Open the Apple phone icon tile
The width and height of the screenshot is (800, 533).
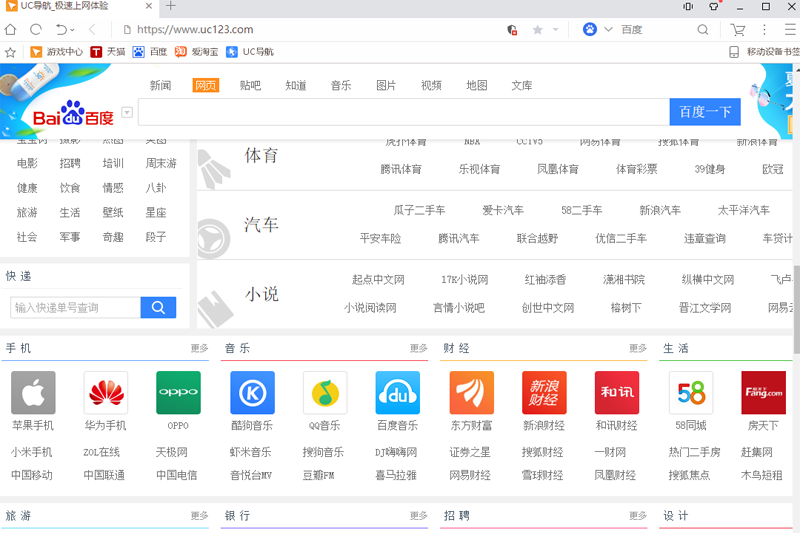click(33, 393)
